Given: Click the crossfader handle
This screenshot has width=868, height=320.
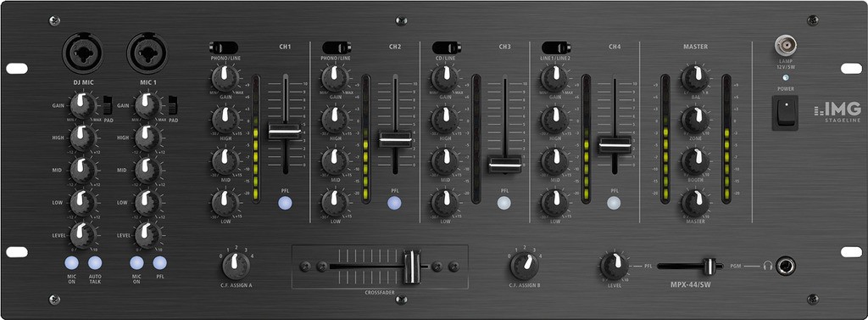Looking at the screenshot, I should click(411, 267).
